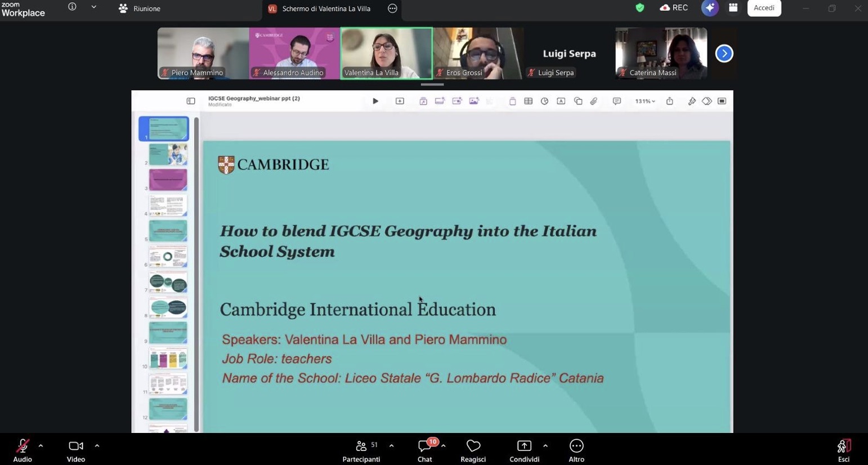
Task: Click the slide navigator vertical scrollbar
Action: click(x=196, y=274)
